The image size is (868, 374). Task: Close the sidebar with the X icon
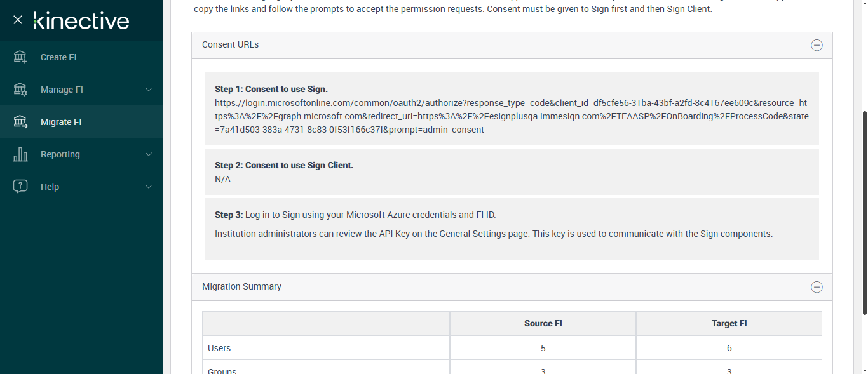18,20
